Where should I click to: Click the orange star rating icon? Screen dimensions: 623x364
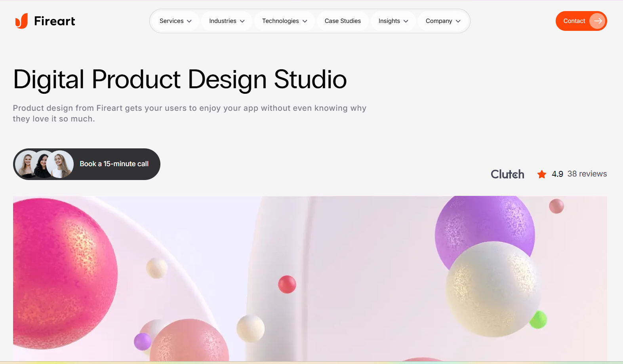[542, 174]
